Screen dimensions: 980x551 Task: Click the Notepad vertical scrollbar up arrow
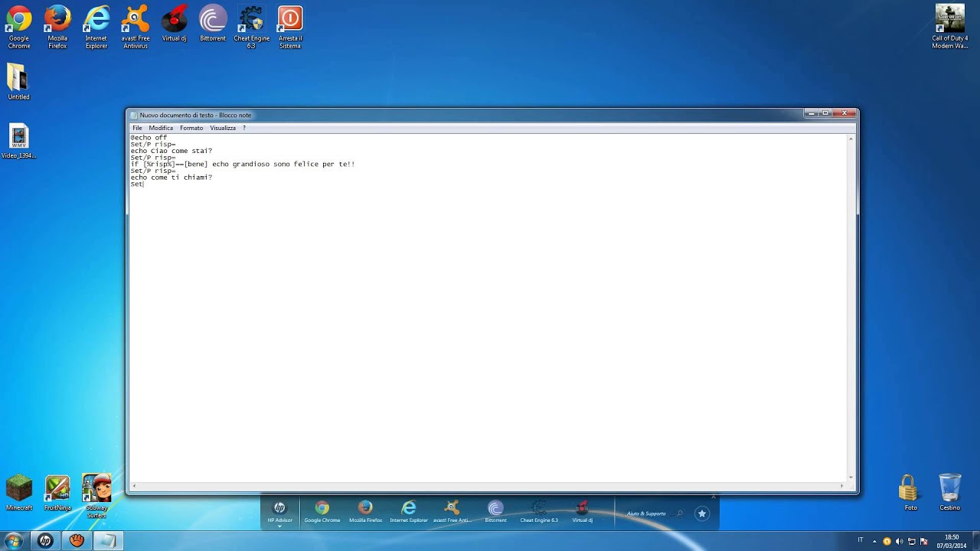851,139
